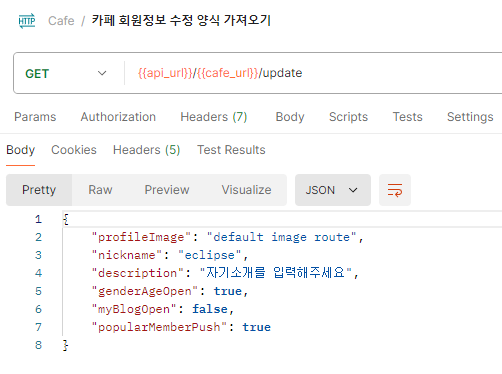The width and height of the screenshot is (502, 374).
Task: Open the GET method dropdown
Action: [66, 73]
